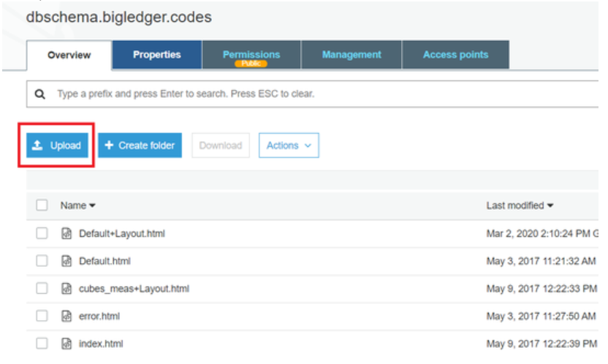The image size is (608, 364).
Task: Click the Download button
Action: coord(221,145)
